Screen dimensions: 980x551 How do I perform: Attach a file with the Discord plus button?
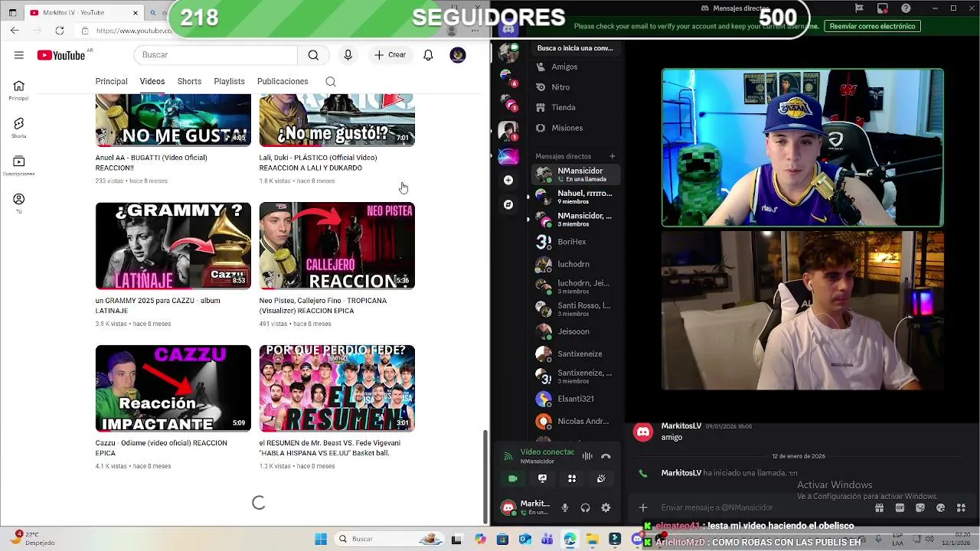pyautogui.click(x=643, y=507)
